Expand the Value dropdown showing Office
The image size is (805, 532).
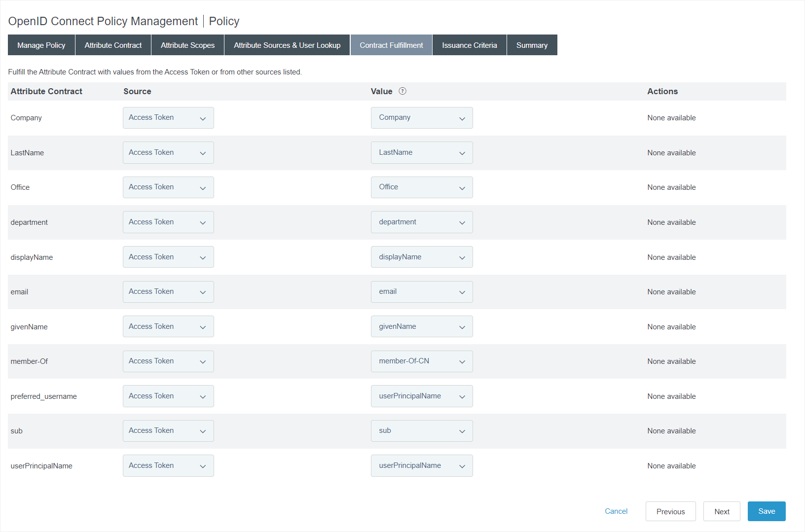click(422, 187)
